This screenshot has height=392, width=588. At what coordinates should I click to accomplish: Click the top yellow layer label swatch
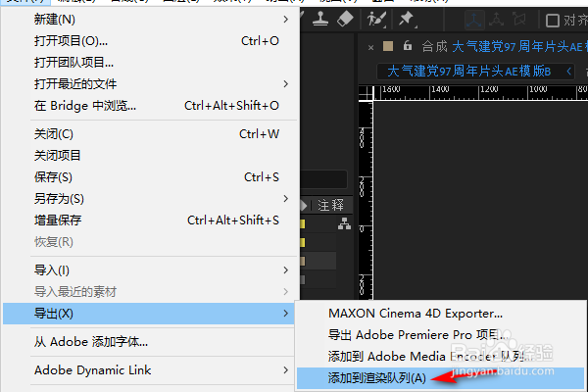303,224
